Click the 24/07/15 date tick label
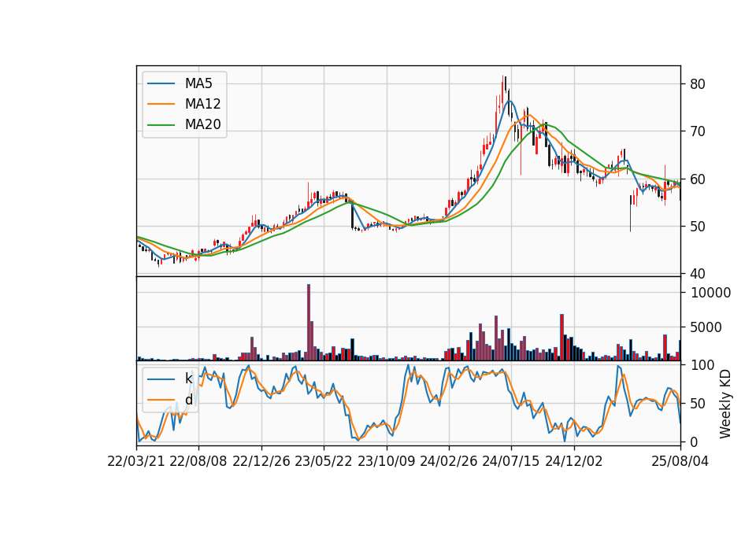 click(x=511, y=462)
